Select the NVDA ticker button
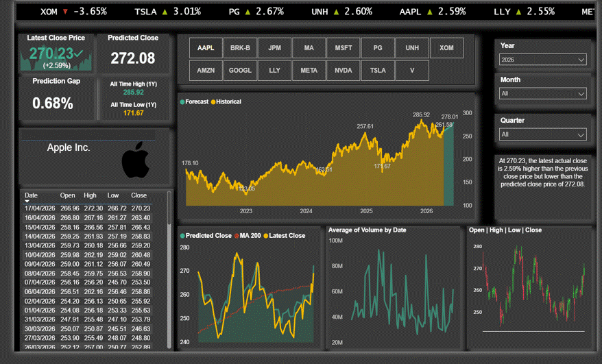The image size is (602, 364). pyautogui.click(x=344, y=71)
